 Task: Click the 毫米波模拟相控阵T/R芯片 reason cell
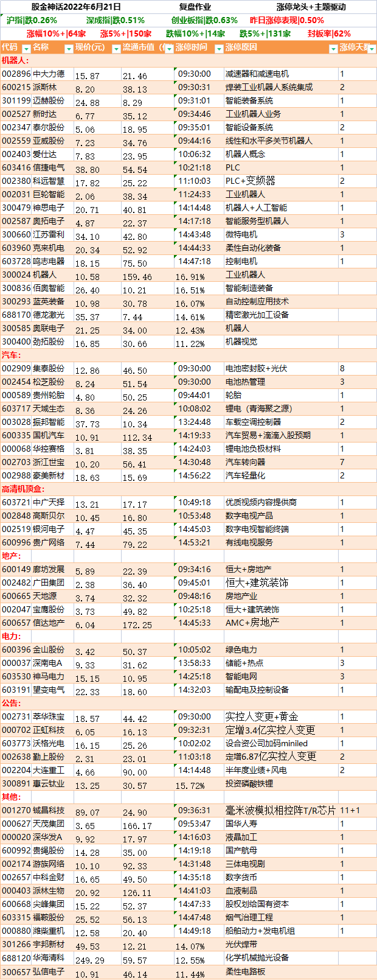click(281, 810)
